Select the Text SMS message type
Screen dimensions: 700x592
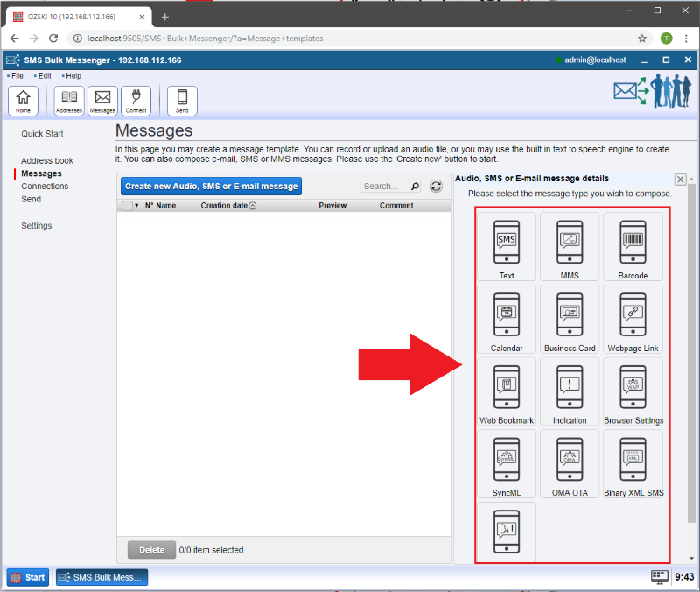(x=507, y=246)
